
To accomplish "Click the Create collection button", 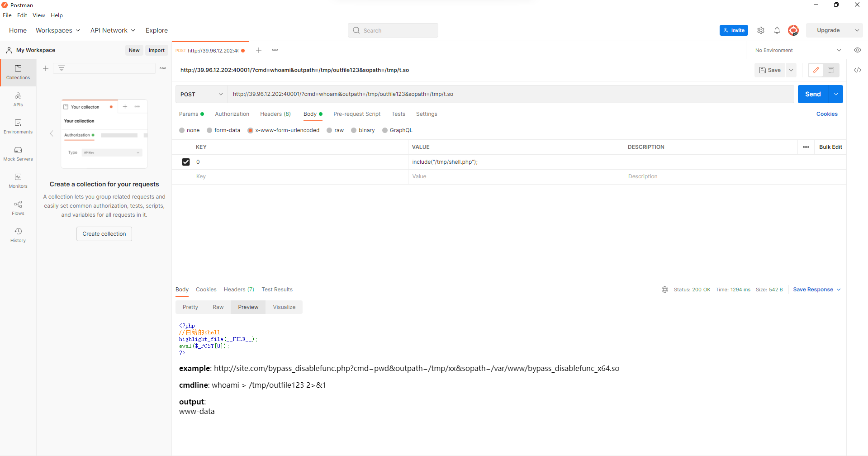I will 104,234.
